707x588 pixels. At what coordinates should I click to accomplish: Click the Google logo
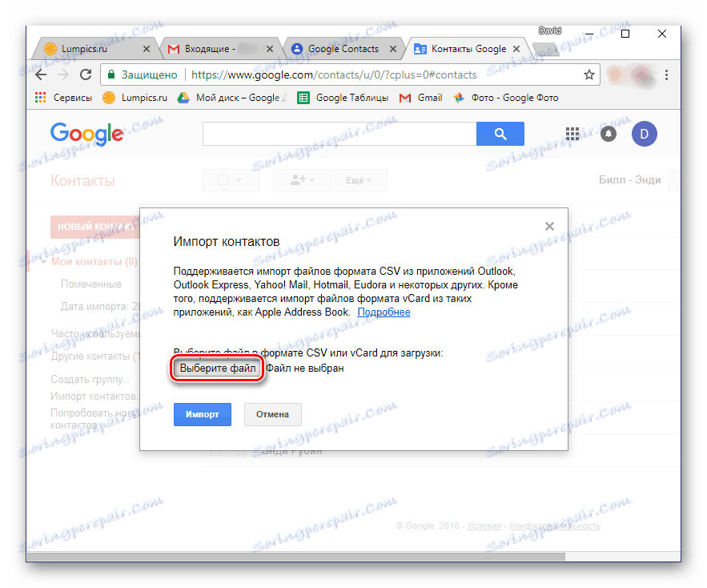[x=86, y=134]
